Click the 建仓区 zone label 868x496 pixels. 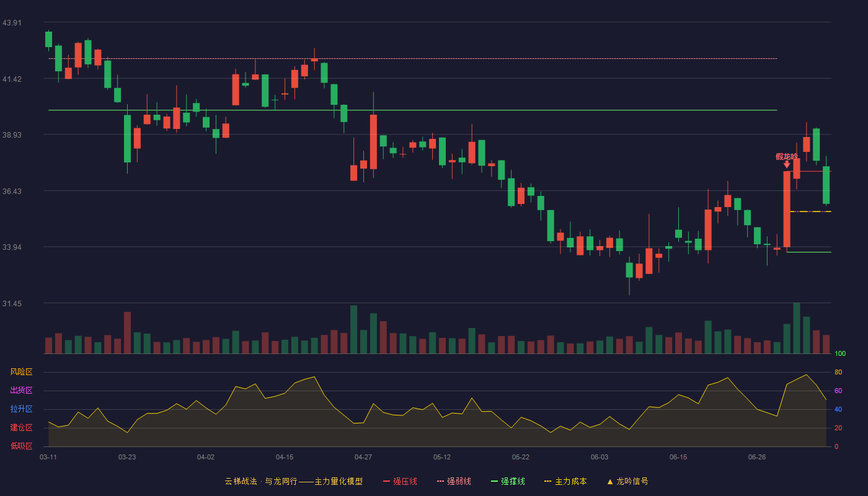pos(21,428)
